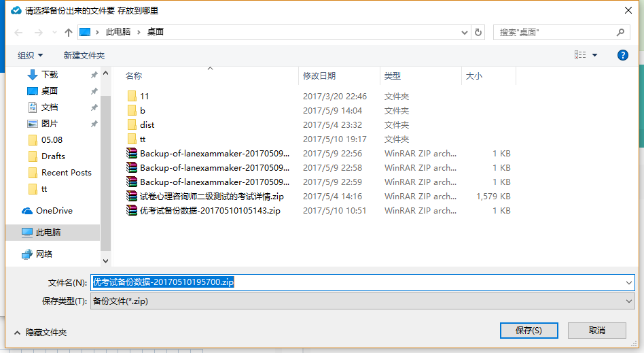Click sidebar scrollbar up arrow

tap(105, 73)
